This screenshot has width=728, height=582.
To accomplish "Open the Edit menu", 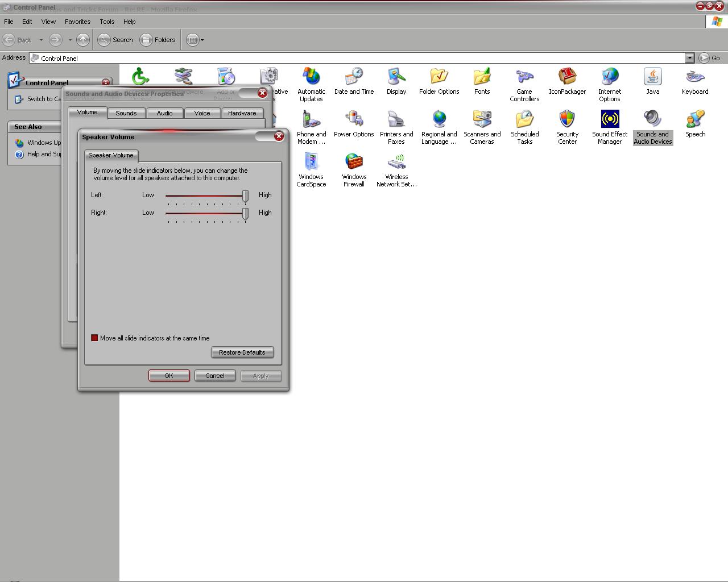I will tap(27, 22).
